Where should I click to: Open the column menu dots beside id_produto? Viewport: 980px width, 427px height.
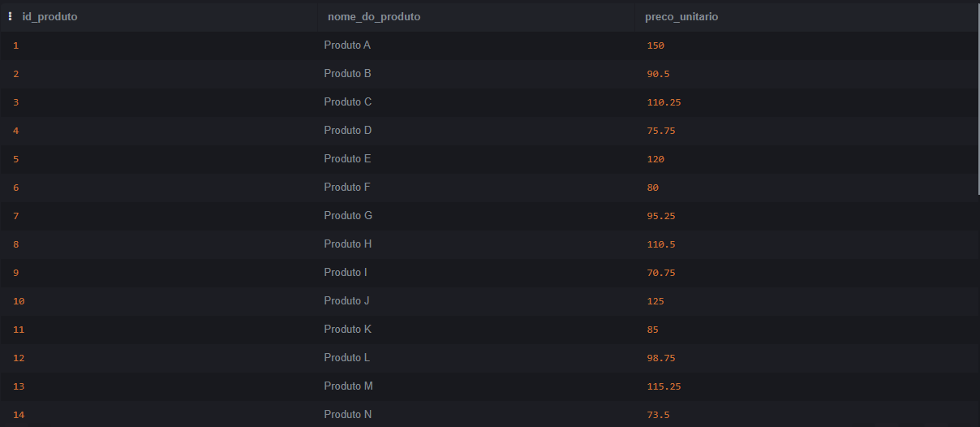10,16
